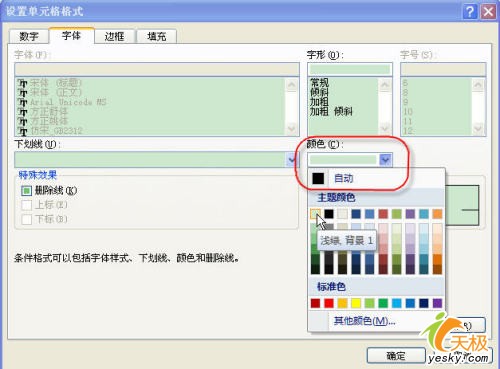Viewport: 500px width, 369px height.
Task: Select the red theme color swatch
Action: click(383, 214)
